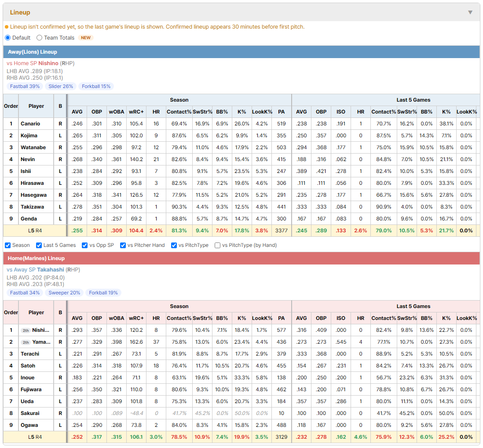Select the Default radio option
The width and height of the screenshot is (483, 448).
[8, 37]
